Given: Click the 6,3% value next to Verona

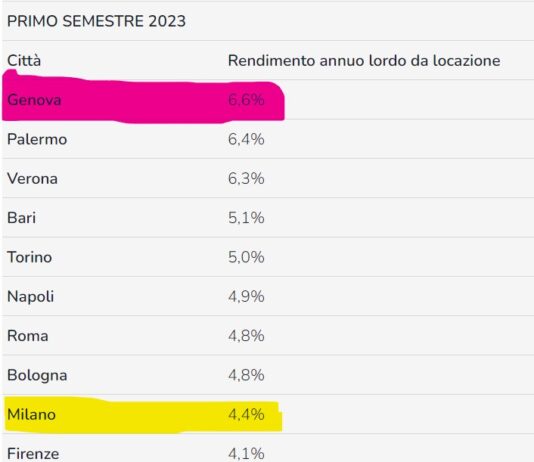Looking at the screenshot, I should (246, 179).
